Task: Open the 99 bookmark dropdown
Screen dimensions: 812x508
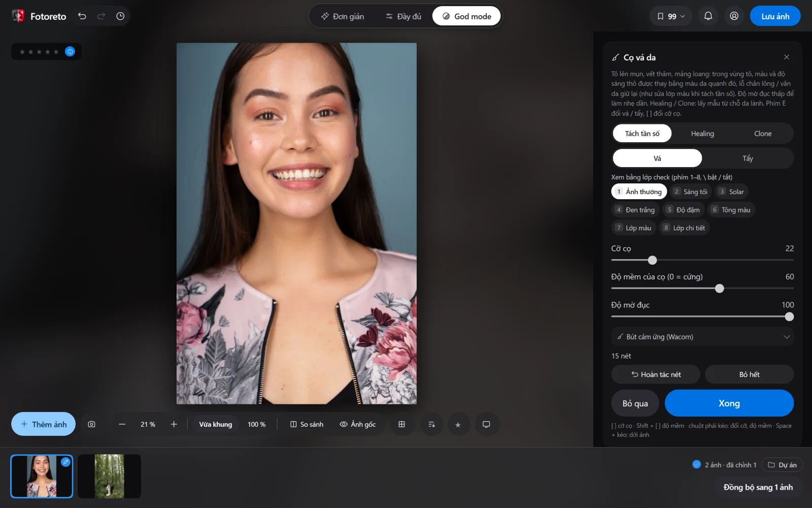Action: click(x=671, y=16)
